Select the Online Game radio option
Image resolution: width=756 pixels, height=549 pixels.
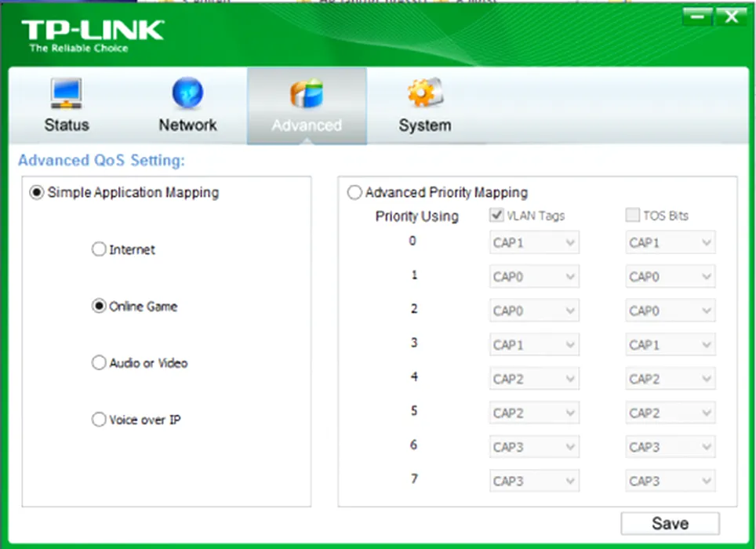(x=99, y=307)
